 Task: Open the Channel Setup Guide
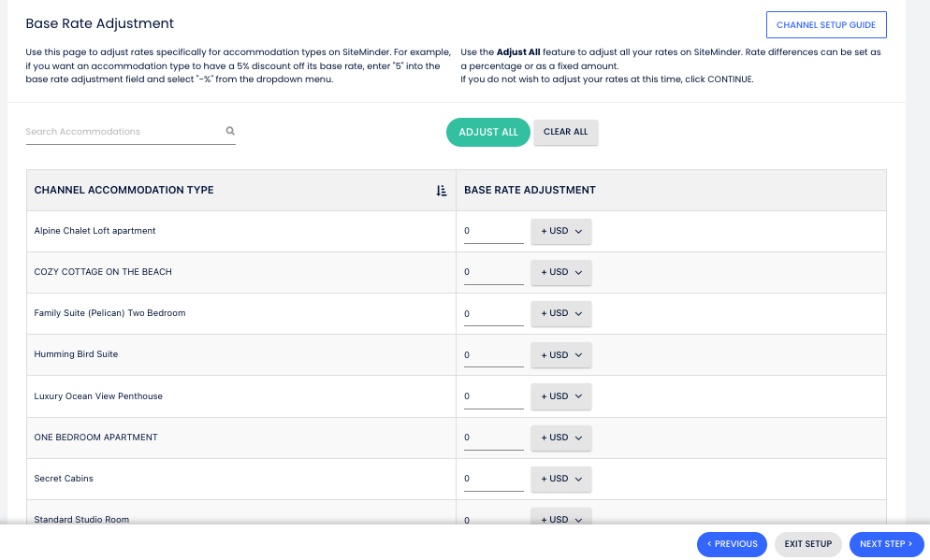click(825, 24)
